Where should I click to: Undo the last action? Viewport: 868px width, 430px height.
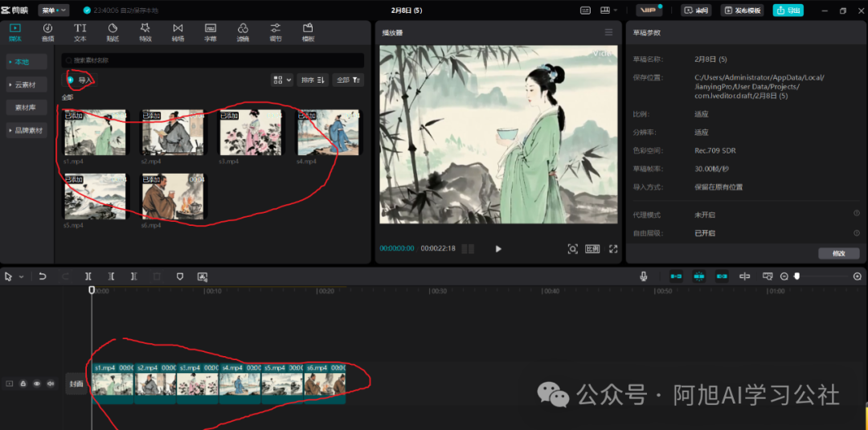[43, 276]
